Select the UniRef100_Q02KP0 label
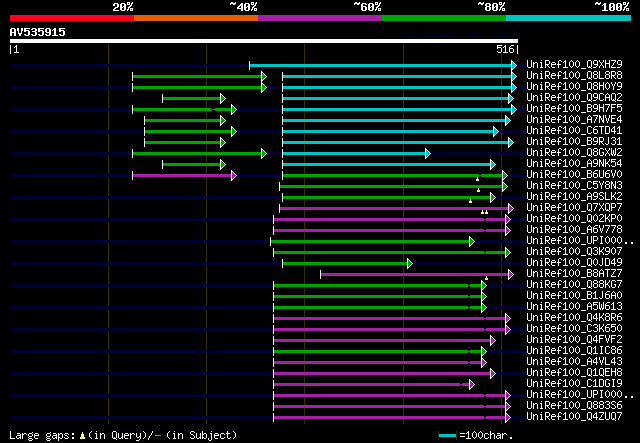The height and width of the screenshot is (443, 640). pos(574,219)
